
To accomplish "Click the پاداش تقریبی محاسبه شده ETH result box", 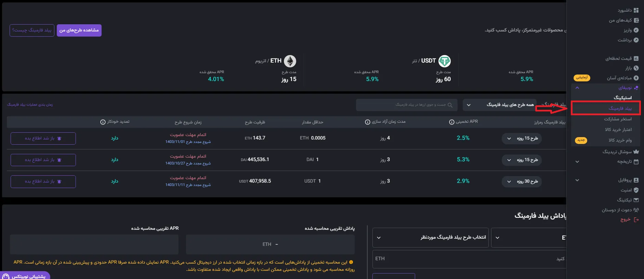I will pyautogui.click(x=270, y=244).
